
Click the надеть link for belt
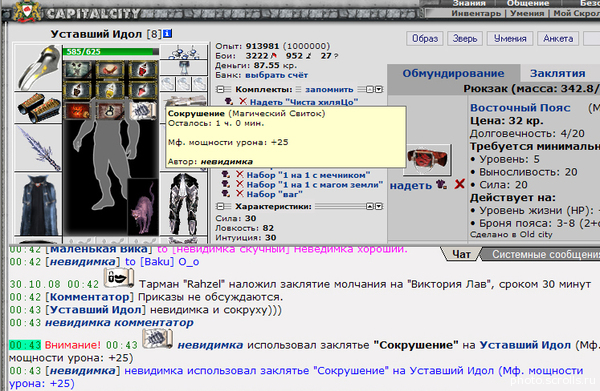point(411,186)
